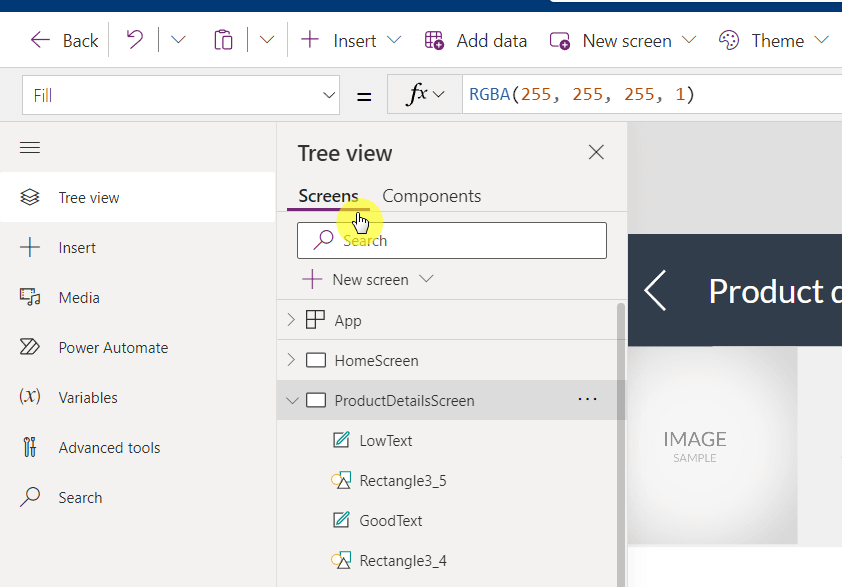The image size is (842, 587).
Task: Toggle the hamburger menu in left sidebar
Action: pos(30,148)
